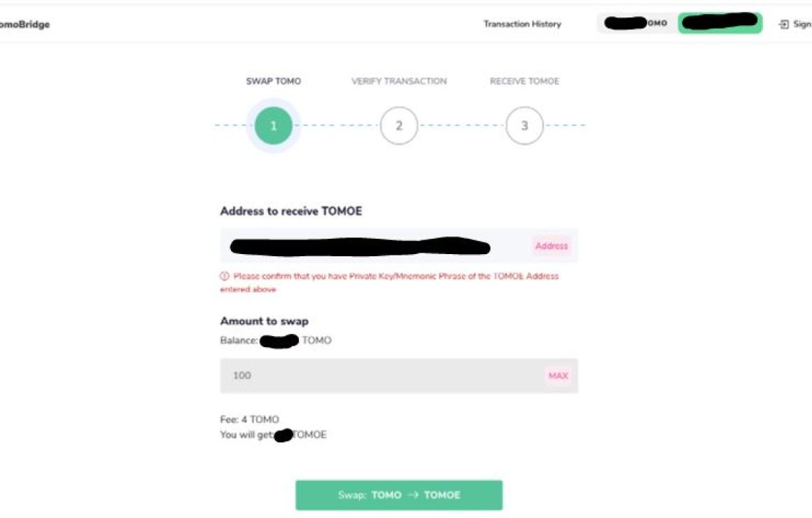812x518 pixels.
Task: Click the Fee: 4 TOMO text
Action: click(250, 419)
